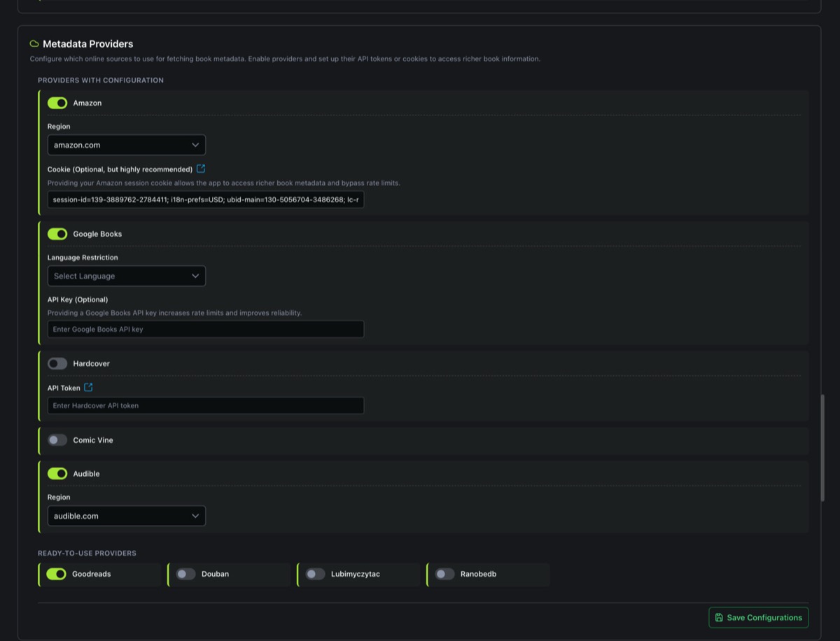Open the Language Restriction dropdown

tap(126, 276)
